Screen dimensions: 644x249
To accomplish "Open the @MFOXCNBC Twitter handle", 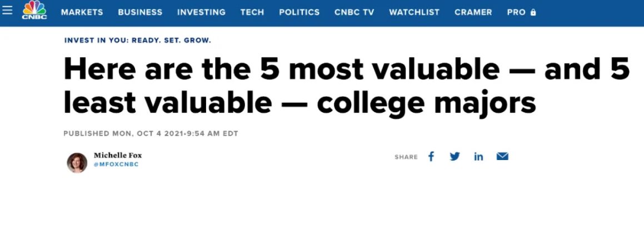I will click(116, 165).
